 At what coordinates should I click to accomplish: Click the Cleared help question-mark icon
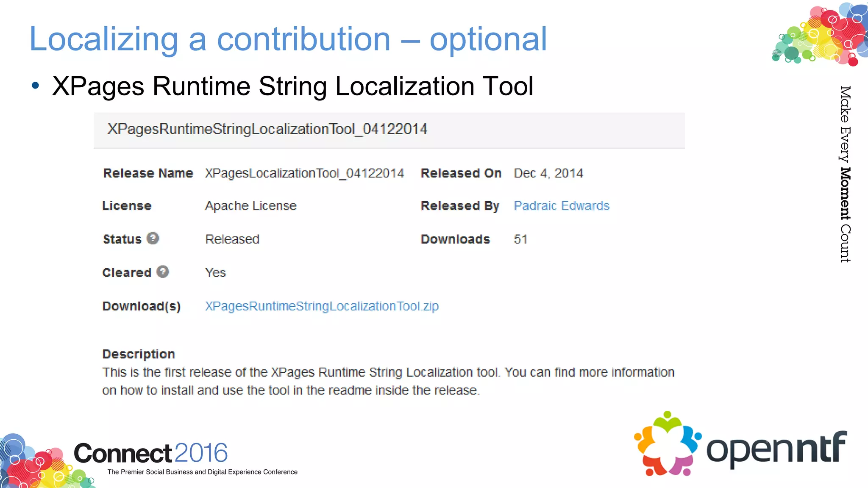[x=163, y=272]
